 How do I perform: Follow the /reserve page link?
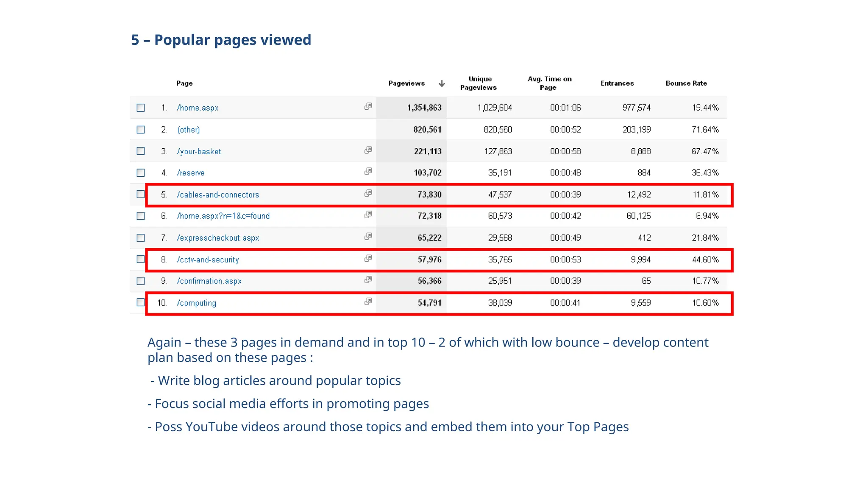(x=191, y=173)
